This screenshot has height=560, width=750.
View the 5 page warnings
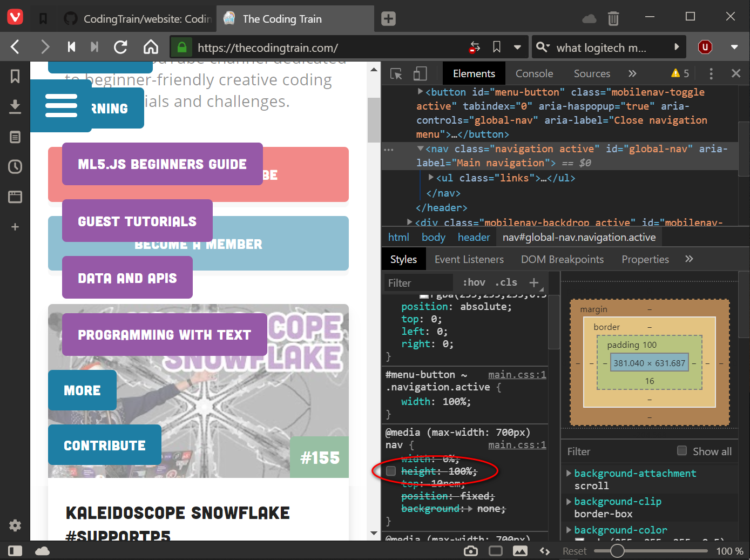(676, 72)
